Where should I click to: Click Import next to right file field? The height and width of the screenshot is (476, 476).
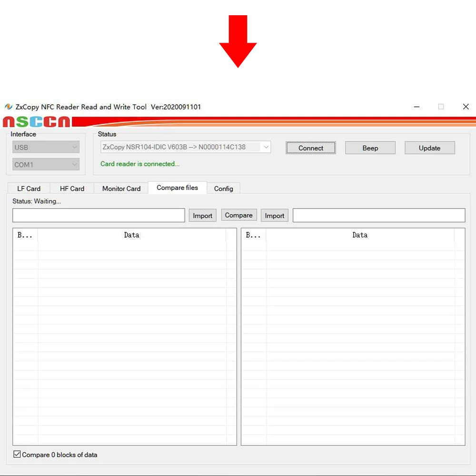275,216
